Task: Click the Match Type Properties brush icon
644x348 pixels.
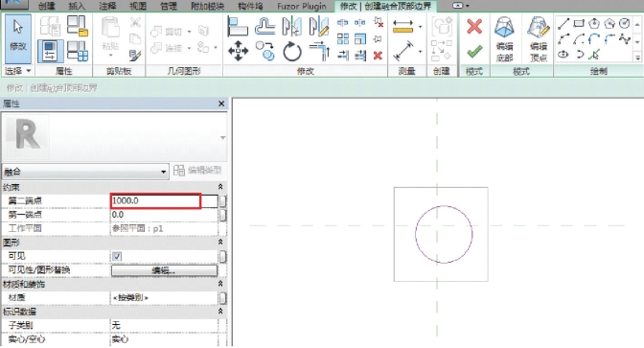Action: [135, 56]
